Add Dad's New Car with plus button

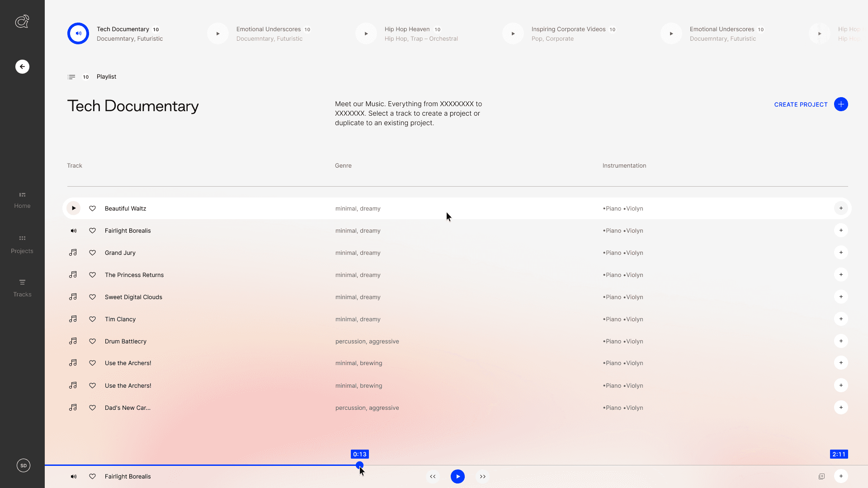pos(840,408)
